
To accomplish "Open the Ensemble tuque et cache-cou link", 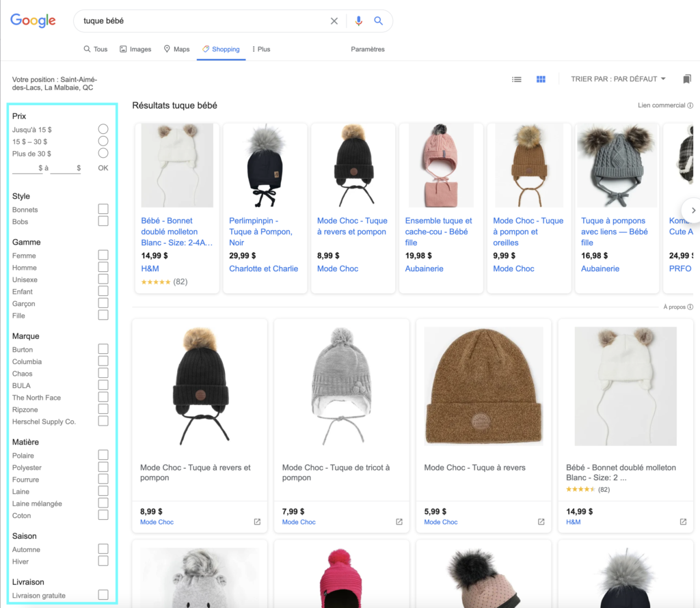I will tap(438, 232).
